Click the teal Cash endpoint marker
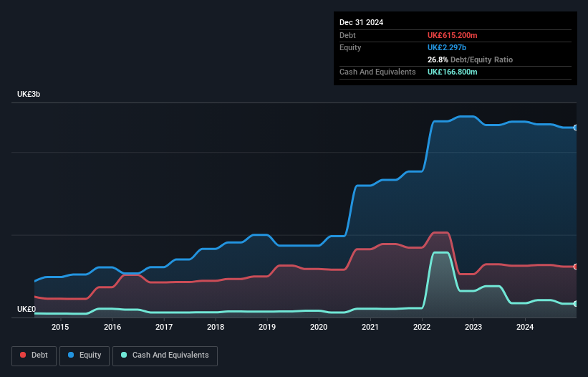This screenshot has width=588, height=377. [575, 304]
